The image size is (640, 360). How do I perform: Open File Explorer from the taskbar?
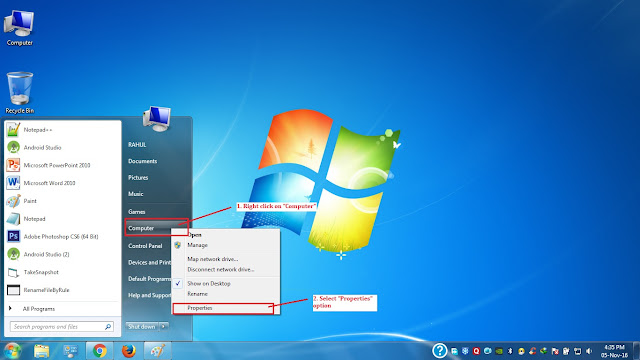pos(42,351)
